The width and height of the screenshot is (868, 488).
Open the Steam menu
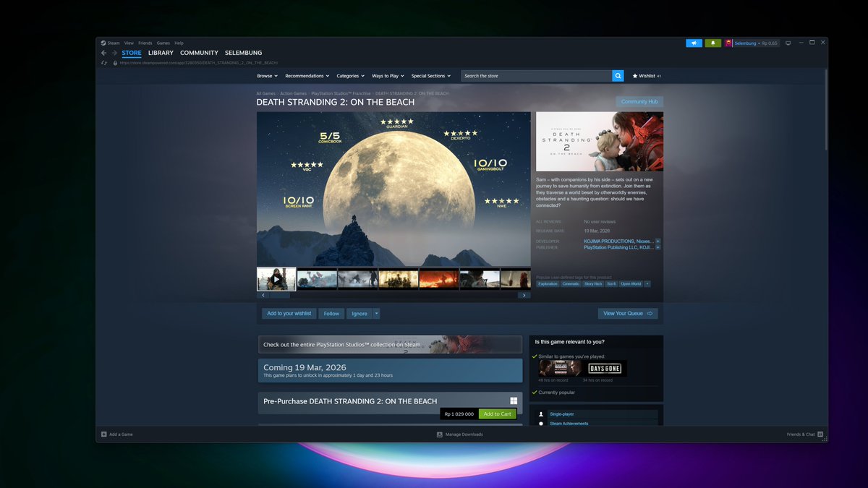click(x=114, y=43)
